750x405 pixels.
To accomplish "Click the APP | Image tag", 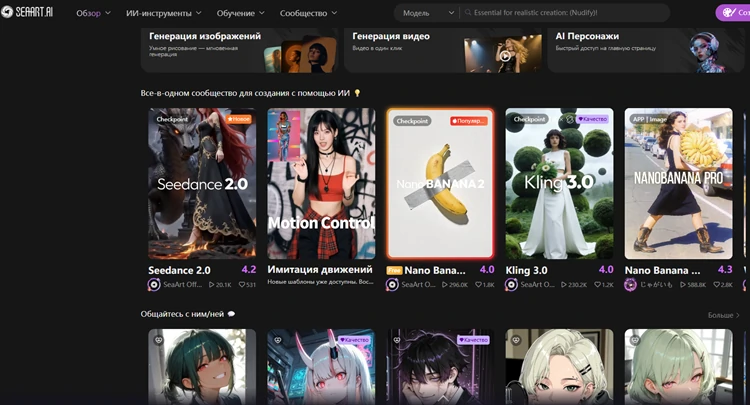I will point(650,119).
